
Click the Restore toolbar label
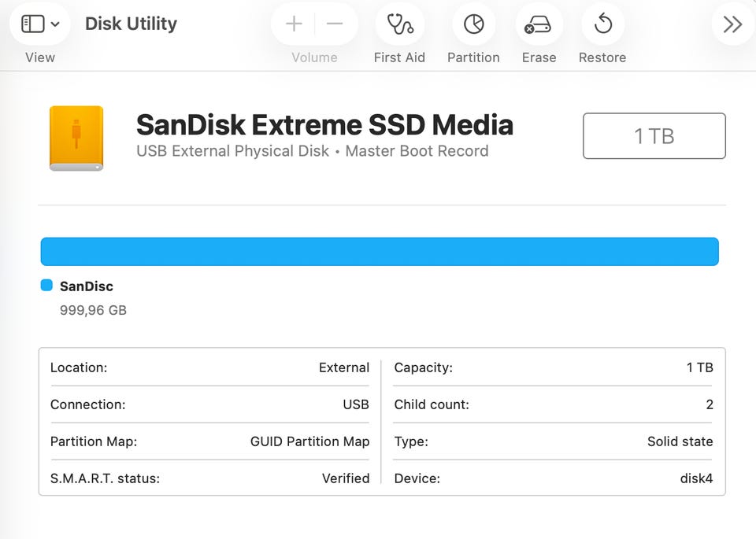click(602, 57)
